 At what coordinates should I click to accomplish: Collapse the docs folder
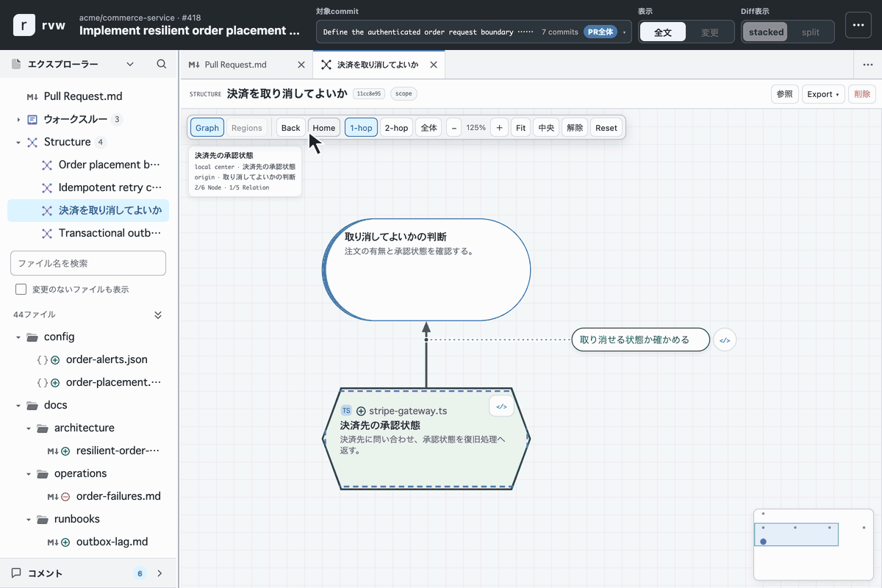pos(18,405)
